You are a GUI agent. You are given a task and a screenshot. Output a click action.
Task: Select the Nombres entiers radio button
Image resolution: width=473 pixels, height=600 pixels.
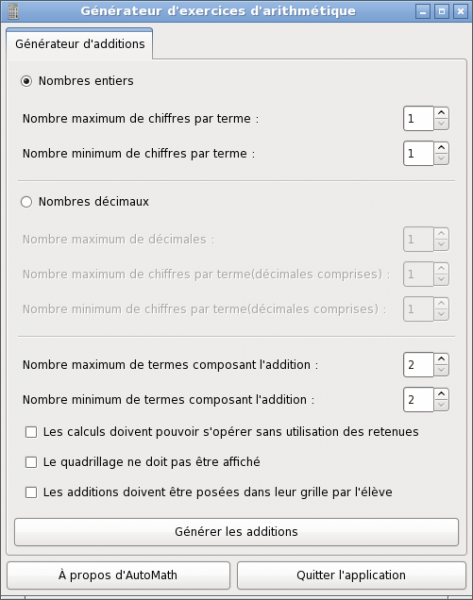pos(26,81)
